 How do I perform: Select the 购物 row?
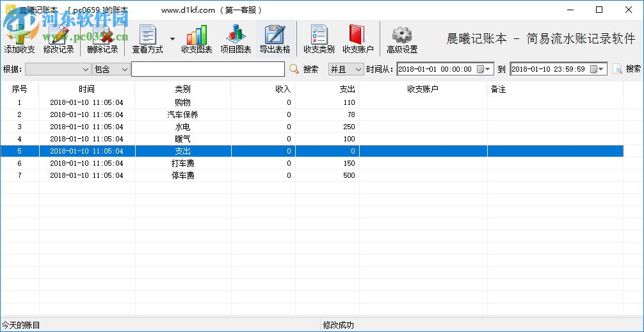pyautogui.click(x=312, y=102)
